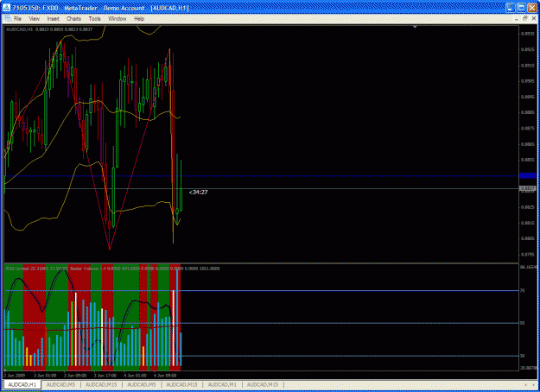This screenshot has width=540, height=392.
Task: Open the Charts menu
Action: [73, 19]
